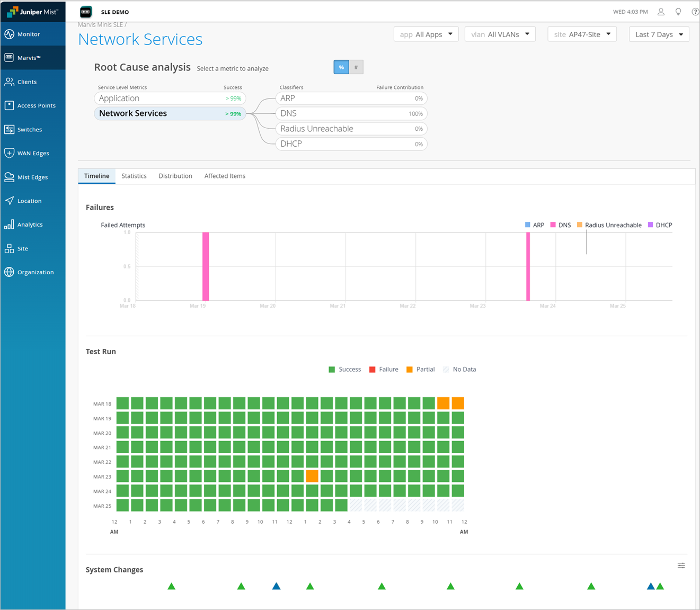
Task: Open the Analytics bar chart icon
Action: coord(9,225)
